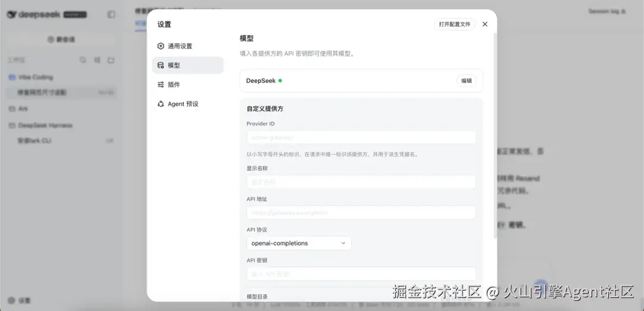Focus the Provider ID input field
The height and width of the screenshot is (311, 644).
click(x=361, y=137)
